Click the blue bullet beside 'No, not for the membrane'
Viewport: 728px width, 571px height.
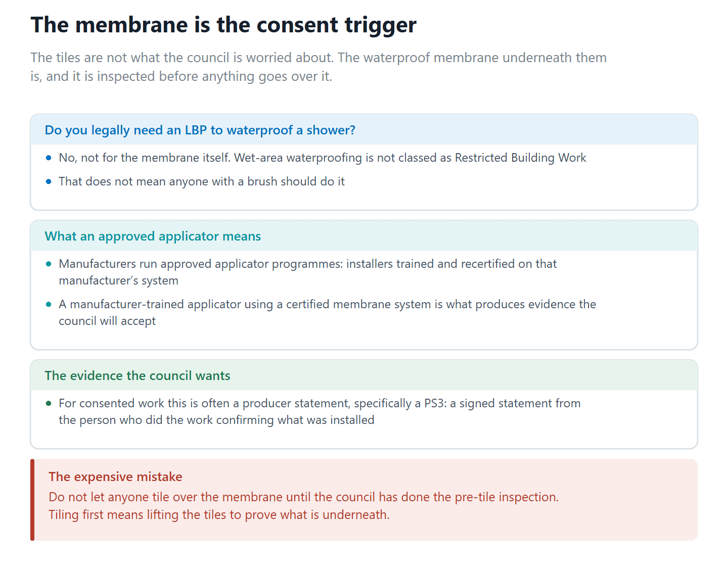(x=49, y=158)
